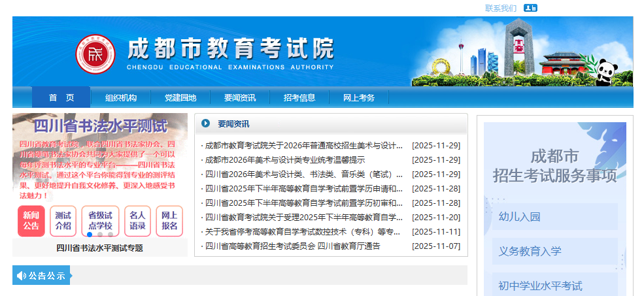Click the date [2025-11-20]

coord(436,218)
